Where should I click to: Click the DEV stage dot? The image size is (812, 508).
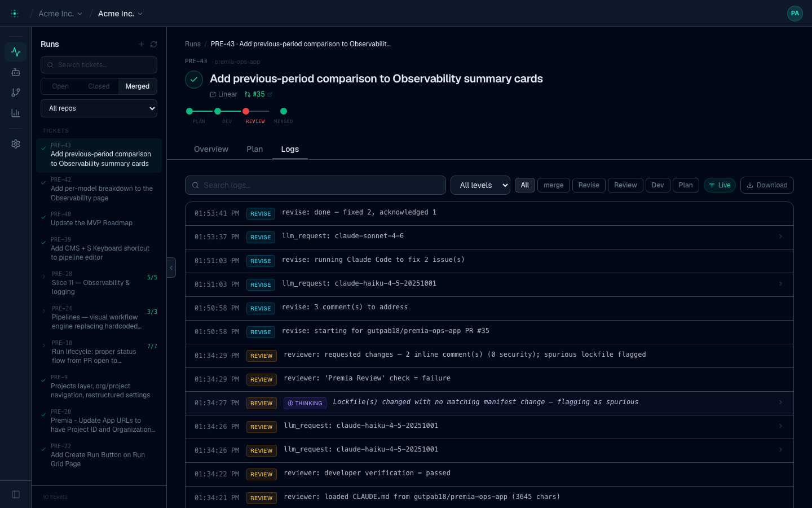coord(218,111)
